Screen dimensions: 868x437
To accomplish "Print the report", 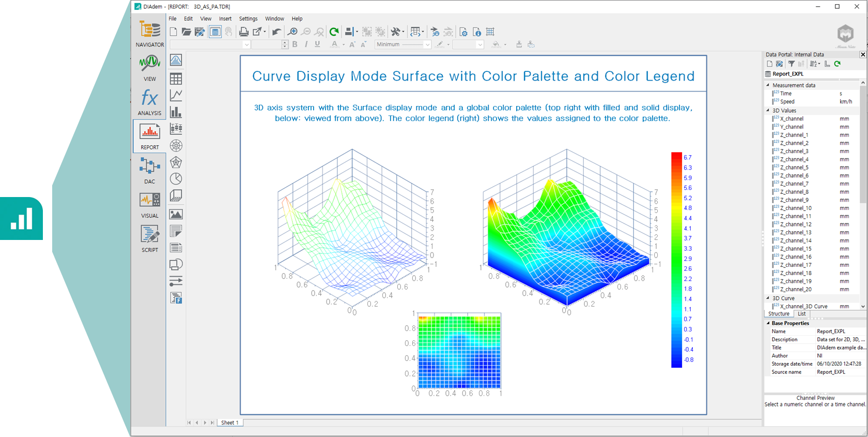I will tap(243, 32).
